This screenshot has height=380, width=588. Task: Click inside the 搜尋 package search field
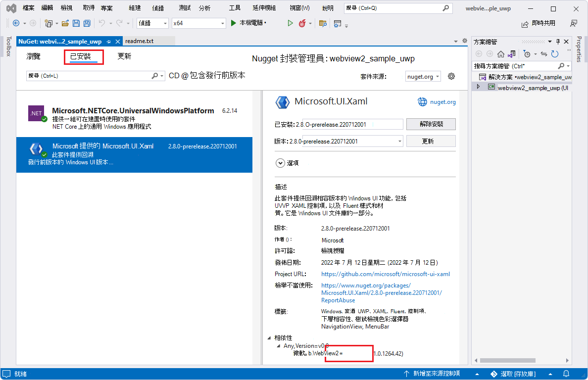pyautogui.click(x=89, y=76)
